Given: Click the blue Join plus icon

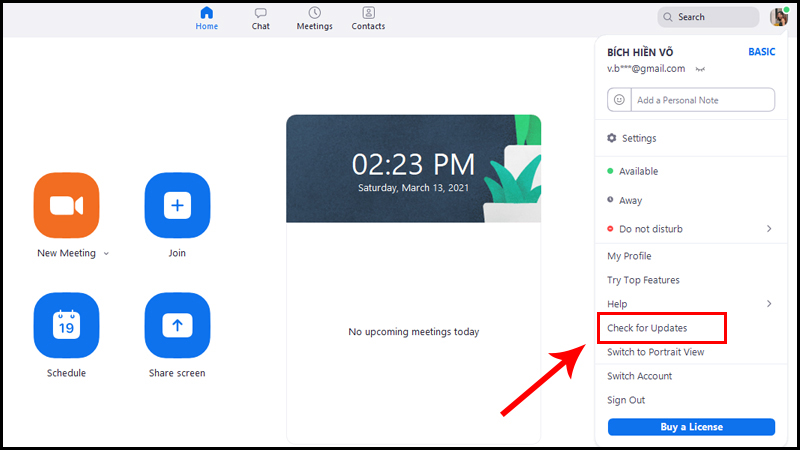Looking at the screenshot, I should pyautogui.click(x=177, y=205).
